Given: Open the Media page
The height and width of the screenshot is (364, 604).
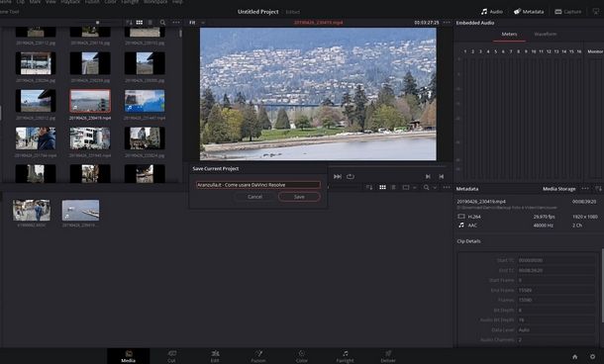Looking at the screenshot, I should tap(129, 356).
